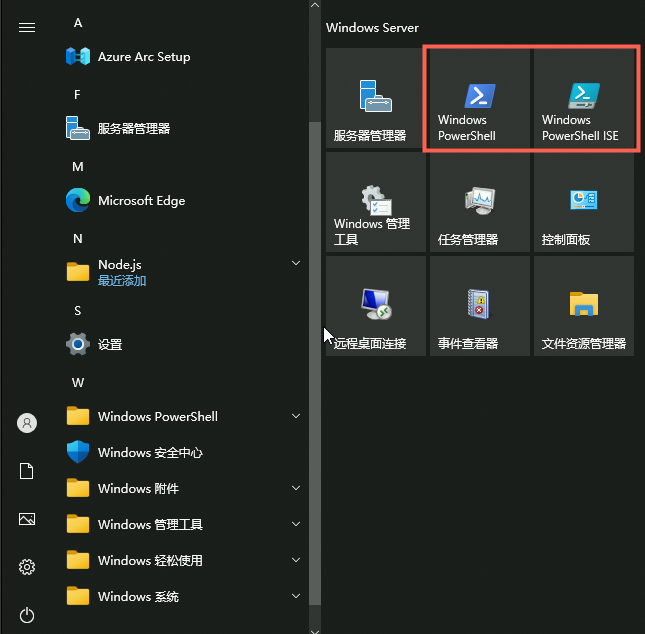645x634 pixels.
Task: Open the Windows 管理工具 folder in list
Action: pyautogui.click(x=183, y=524)
